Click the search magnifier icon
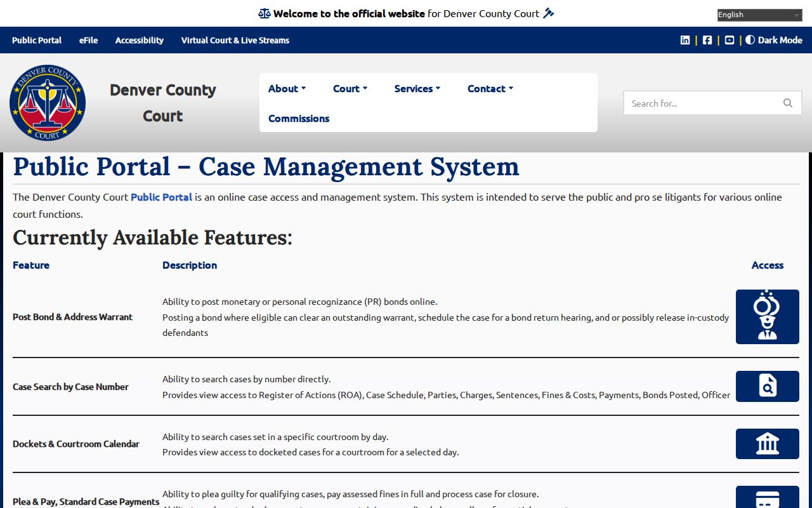The width and height of the screenshot is (812, 508). pos(788,103)
